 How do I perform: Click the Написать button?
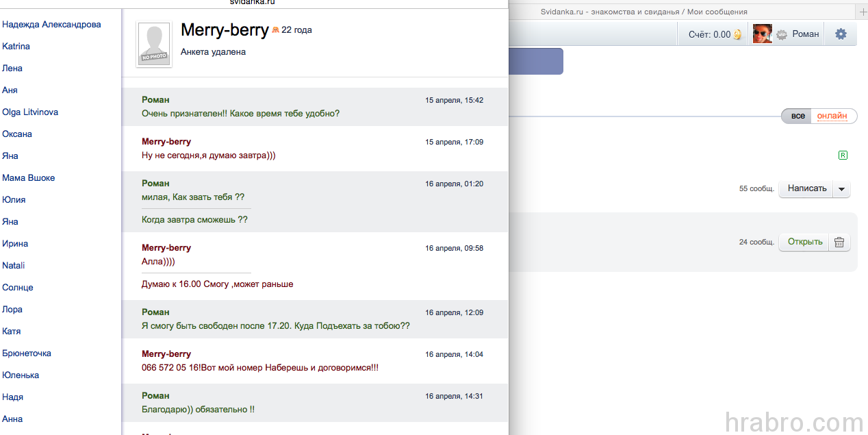[806, 188]
